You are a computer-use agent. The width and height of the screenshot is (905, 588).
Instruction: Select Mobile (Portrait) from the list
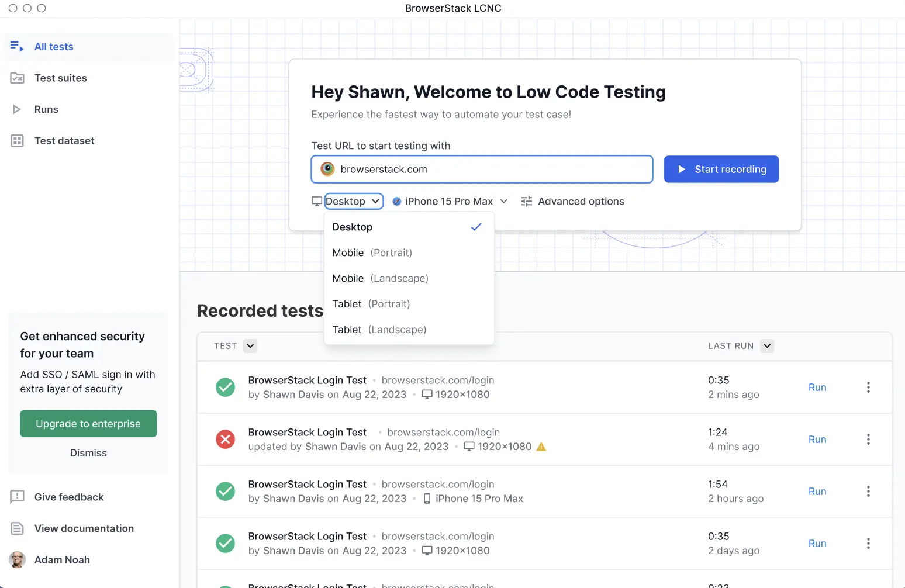(x=372, y=253)
